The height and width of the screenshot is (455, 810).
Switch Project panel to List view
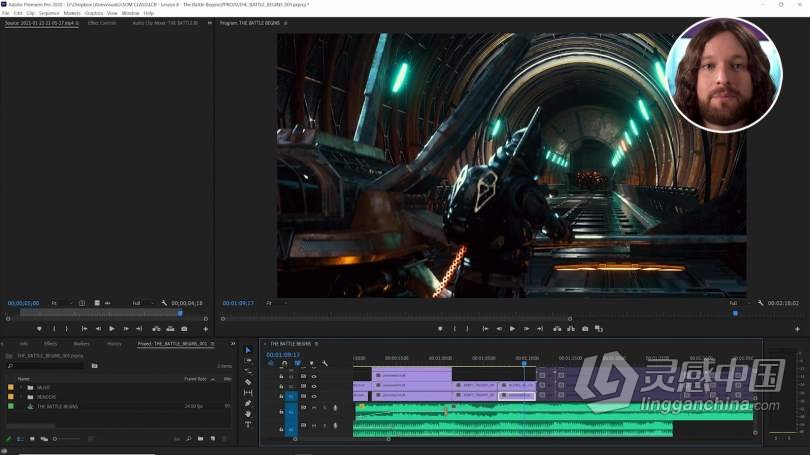coord(20,439)
